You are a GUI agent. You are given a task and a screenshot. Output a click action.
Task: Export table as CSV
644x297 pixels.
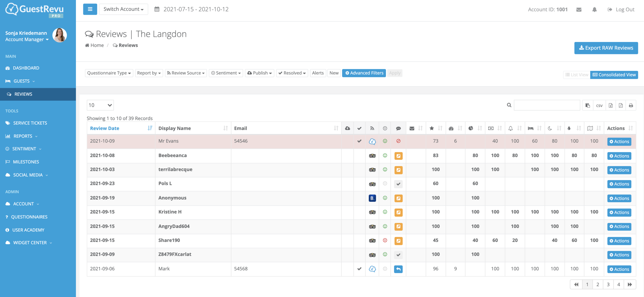[599, 105]
